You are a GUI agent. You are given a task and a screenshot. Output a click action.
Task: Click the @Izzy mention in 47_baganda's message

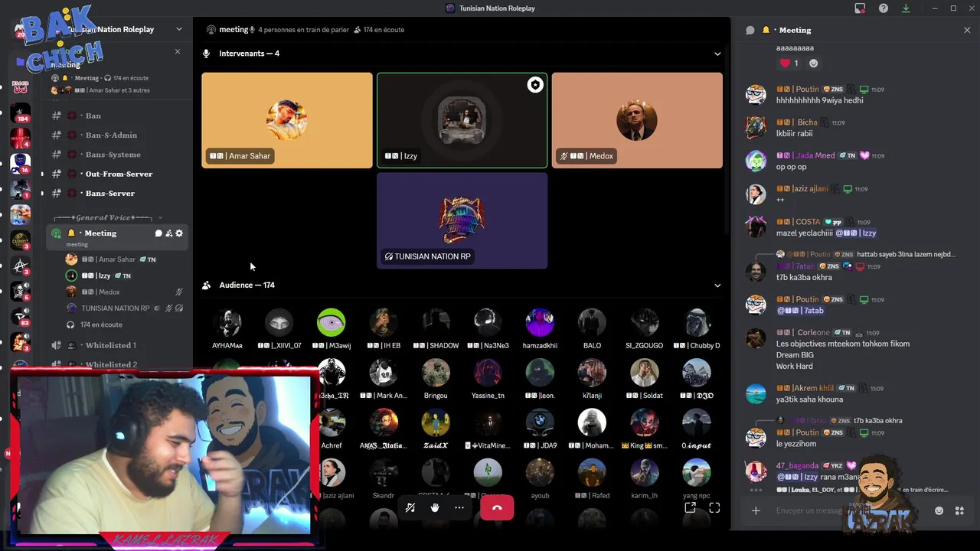coord(797,478)
